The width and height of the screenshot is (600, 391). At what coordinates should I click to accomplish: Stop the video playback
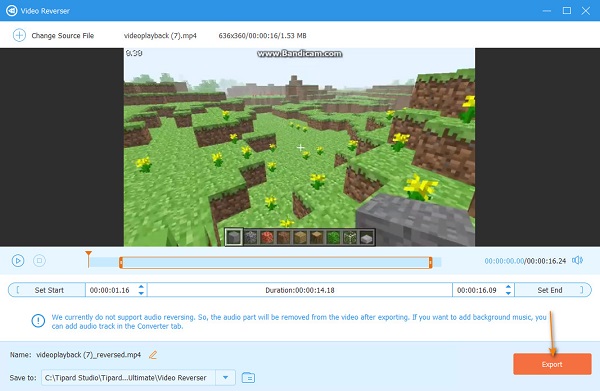[39, 261]
